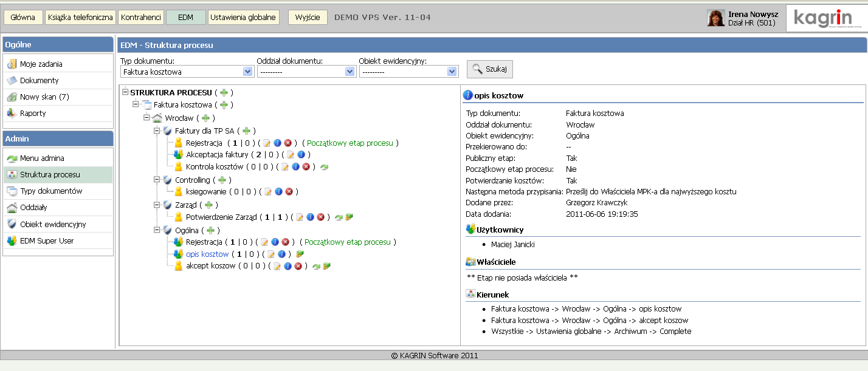The image size is (868, 371).
Task: Open the Oddział dokumentu dropdown
Action: click(x=306, y=72)
